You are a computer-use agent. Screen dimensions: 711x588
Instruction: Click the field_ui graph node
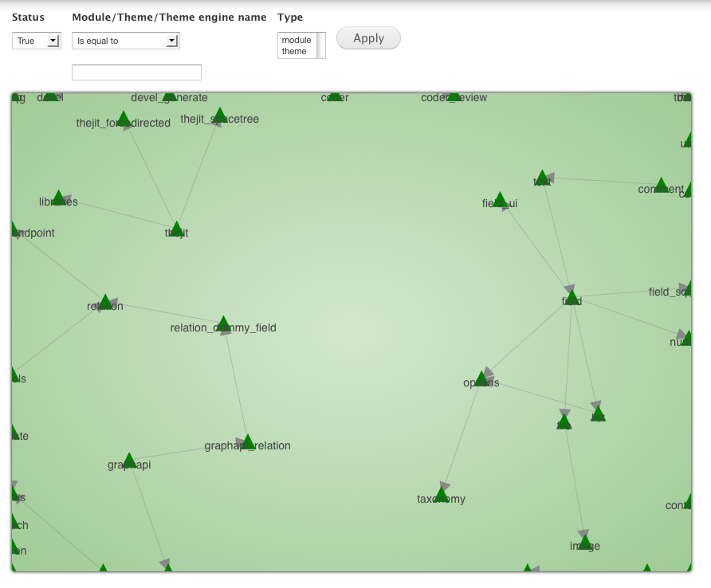coord(500,200)
